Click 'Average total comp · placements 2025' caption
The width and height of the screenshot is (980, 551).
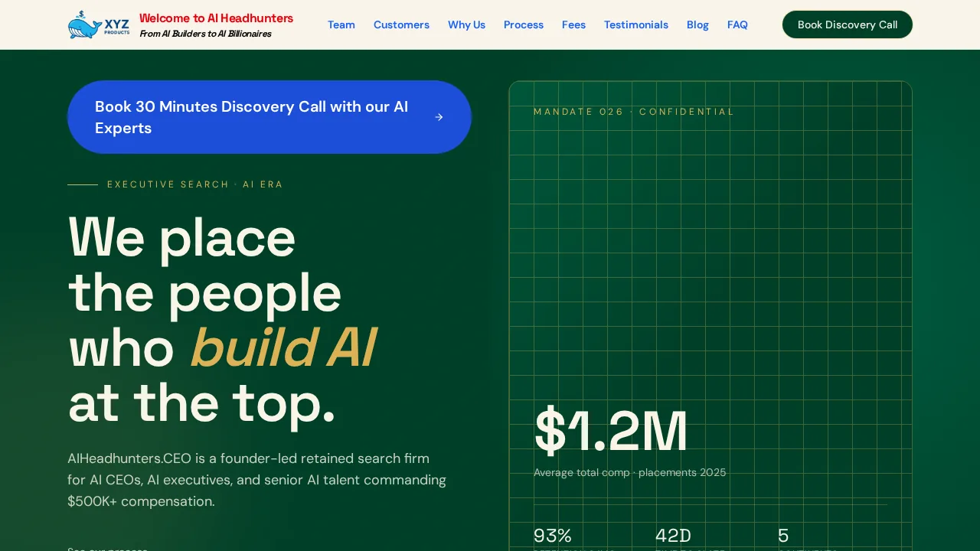629,472
